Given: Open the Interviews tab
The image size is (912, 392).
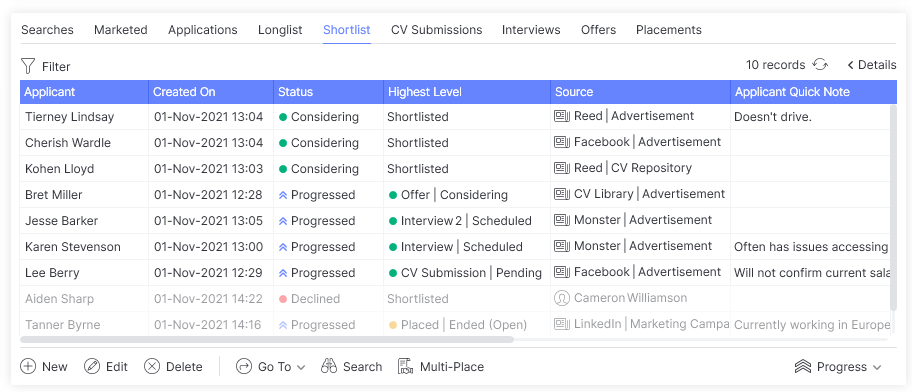Looking at the screenshot, I should (x=531, y=30).
